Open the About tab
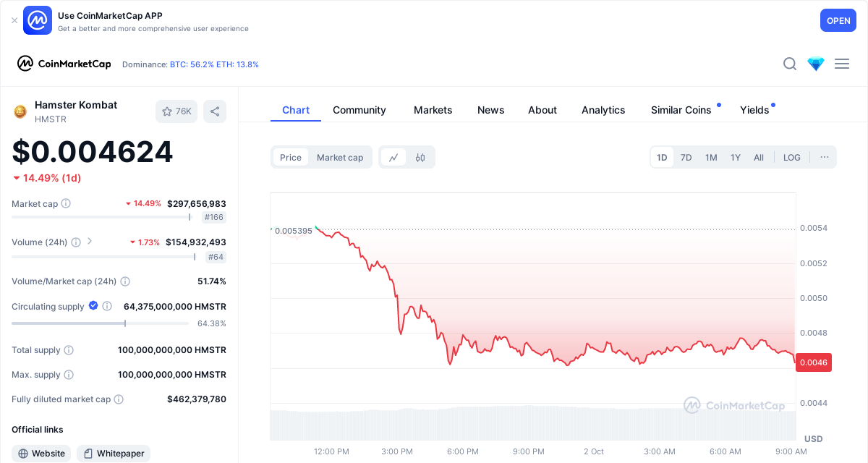The image size is (868, 463). pos(542,110)
